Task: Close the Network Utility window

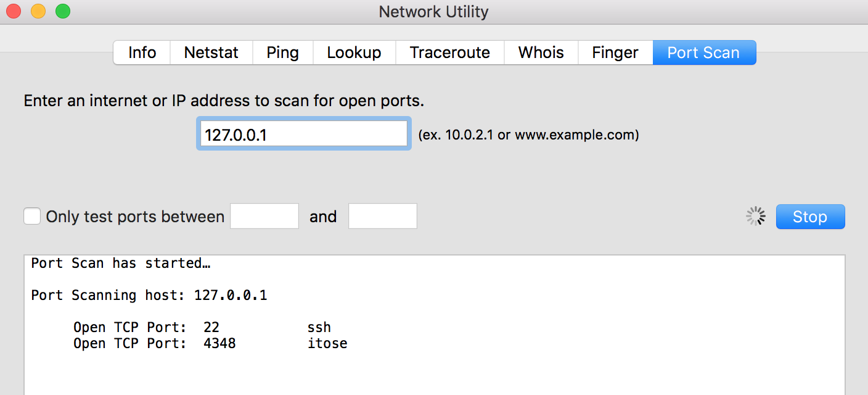Action: (14, 11)
